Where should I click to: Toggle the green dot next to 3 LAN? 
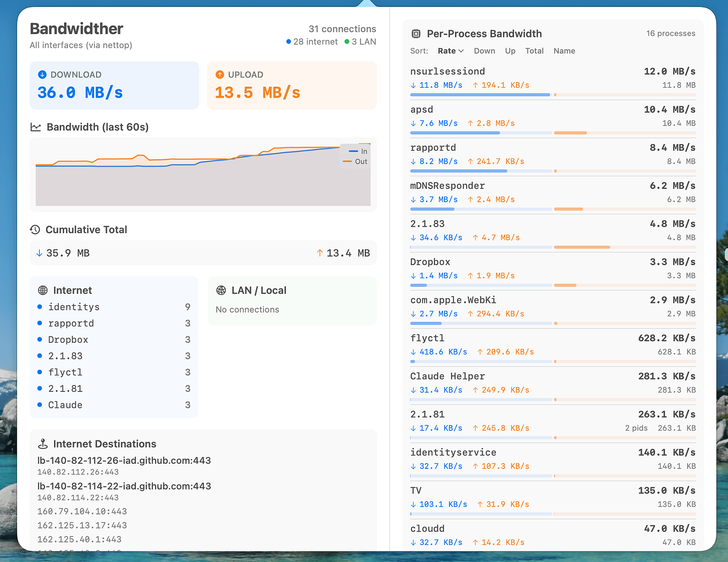tap(346, 42)
